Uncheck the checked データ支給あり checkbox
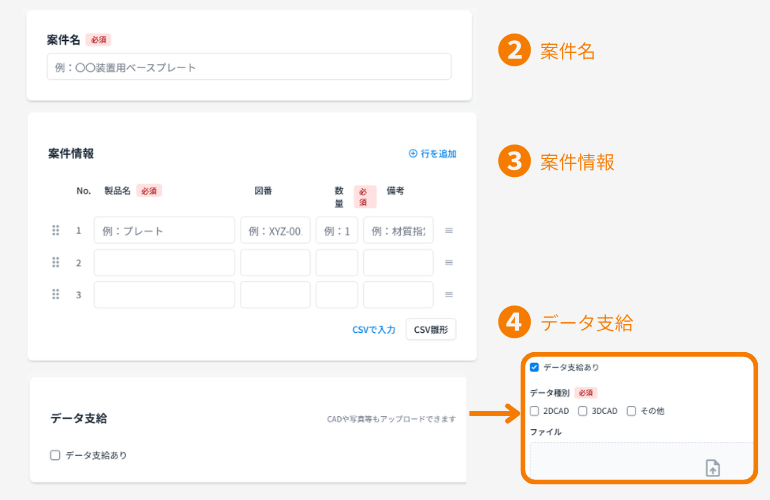Screen dimensions: 770x500 [534, 367]
